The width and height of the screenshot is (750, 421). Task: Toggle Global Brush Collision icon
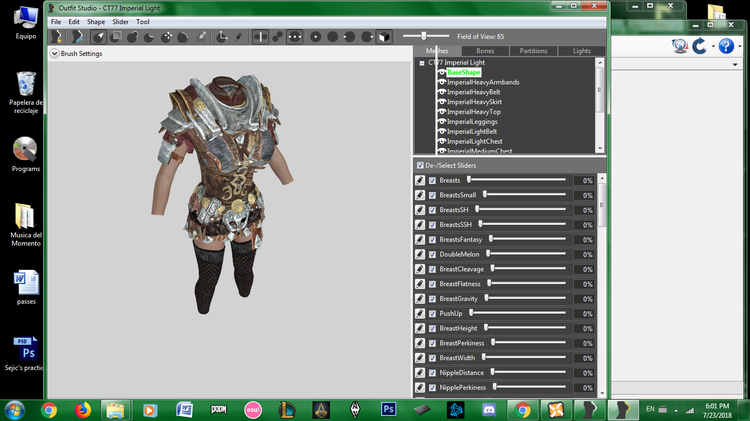point(295,37)
